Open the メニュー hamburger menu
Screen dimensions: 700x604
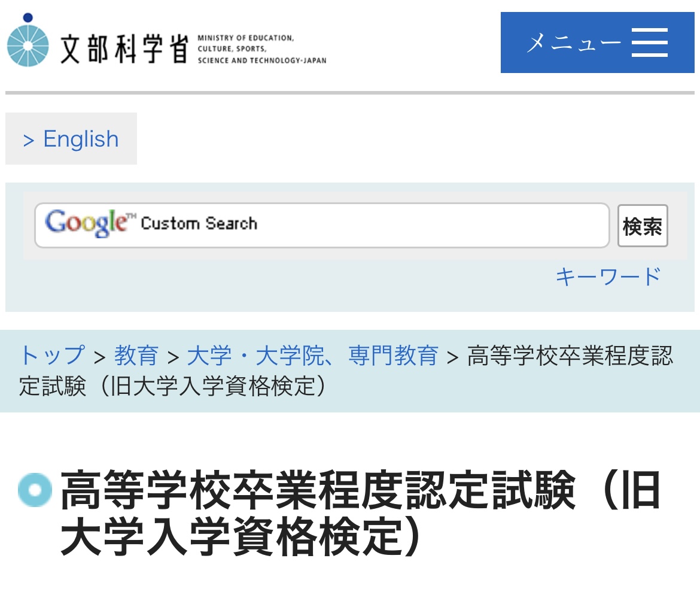[597, 43]
